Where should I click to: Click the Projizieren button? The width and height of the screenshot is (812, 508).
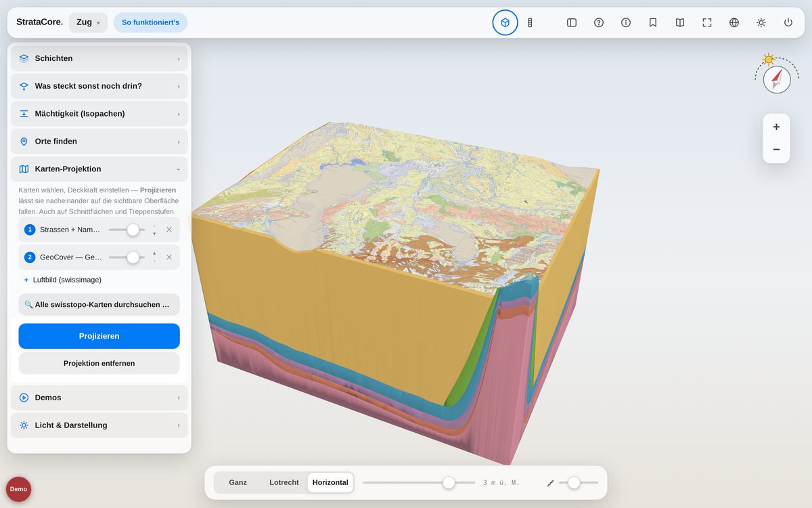(x=99, y=336)
